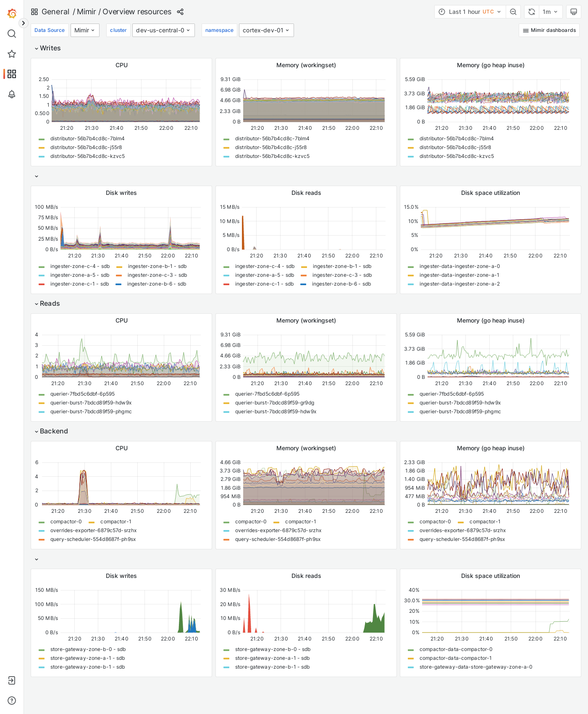Open the search icon in sidebar
The height and width of the screenshot is (714, 588).
pyautogui.click(x=12, y=34)
